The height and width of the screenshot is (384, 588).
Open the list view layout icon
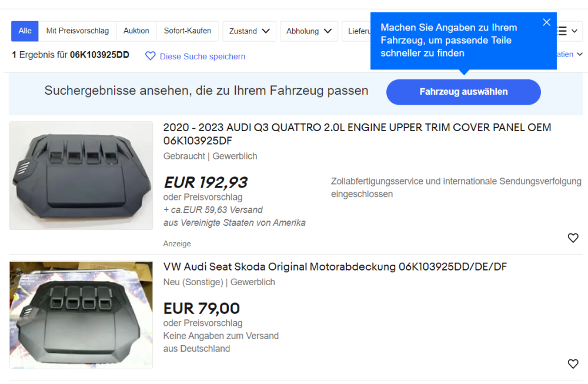point(560,31)
